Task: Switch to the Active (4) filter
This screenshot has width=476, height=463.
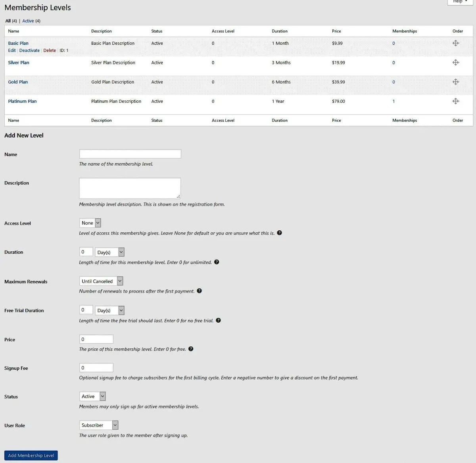Action: point(31,21)
